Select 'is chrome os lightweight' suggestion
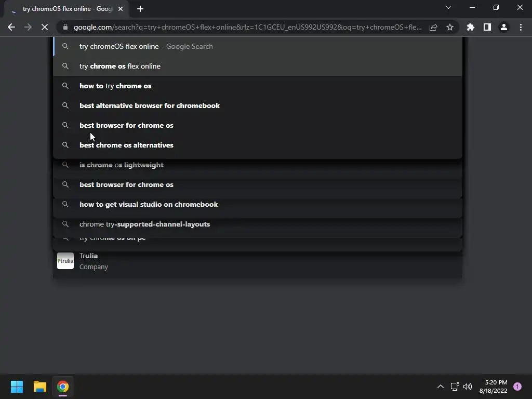This screenshot has height=399, width=532. 258,165
